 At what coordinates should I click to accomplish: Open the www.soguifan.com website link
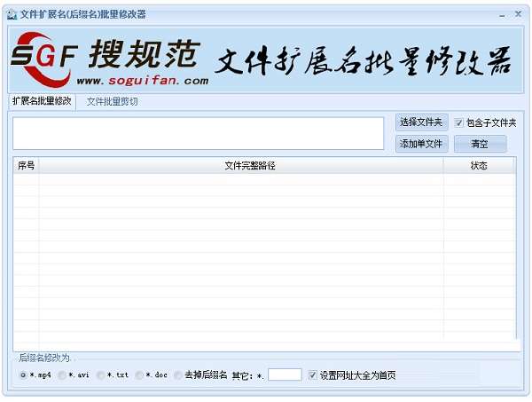143,81
